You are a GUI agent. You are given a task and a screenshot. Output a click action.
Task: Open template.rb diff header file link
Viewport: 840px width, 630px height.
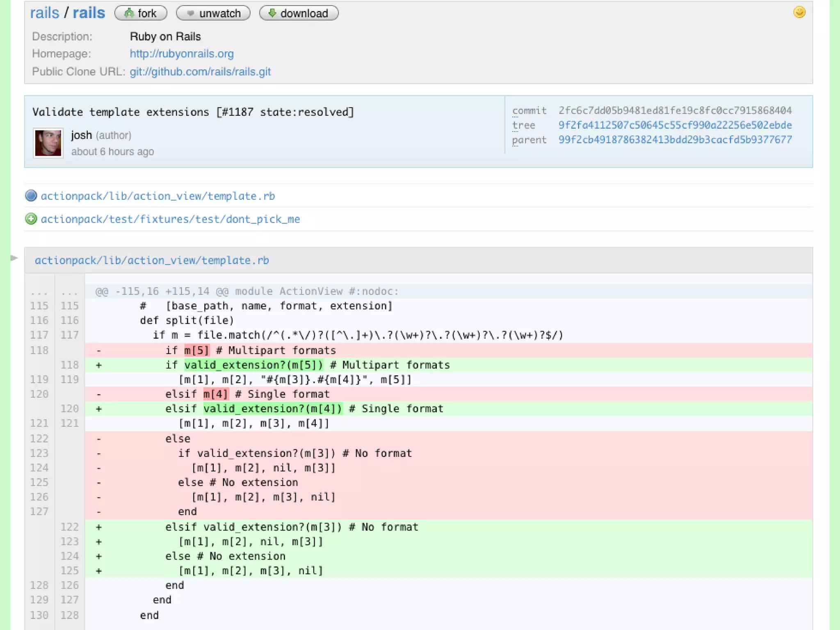tap(152, 260)
